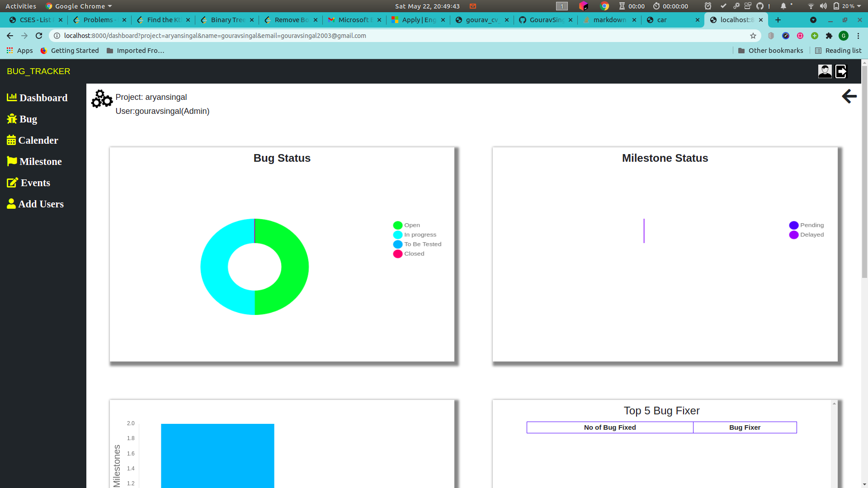The height and width of the screenshot is (488, 868).
Task: Open the Apps bookmarks shortcut
Action: point(19,51)
